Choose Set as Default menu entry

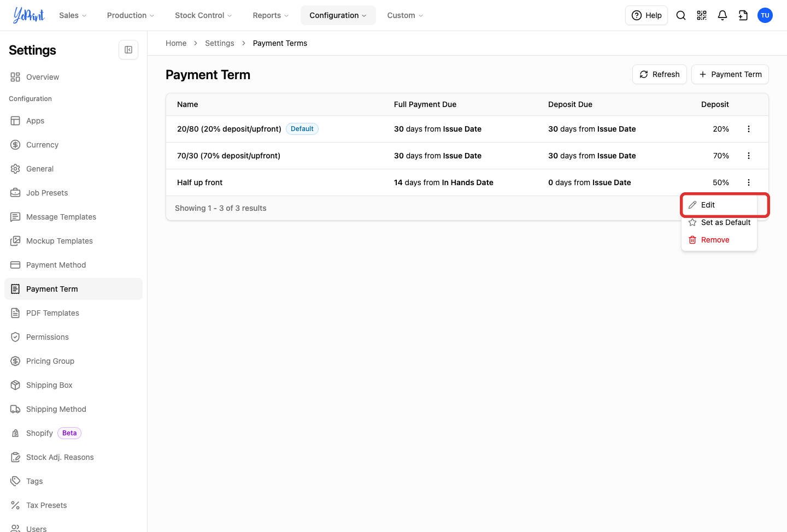tap(719, 222)
